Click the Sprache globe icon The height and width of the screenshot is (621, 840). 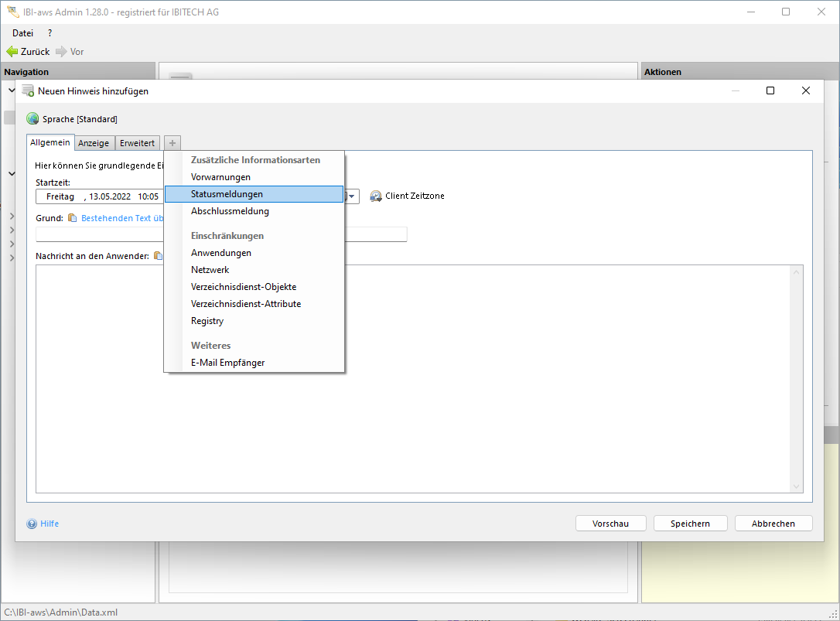[32, 119]
